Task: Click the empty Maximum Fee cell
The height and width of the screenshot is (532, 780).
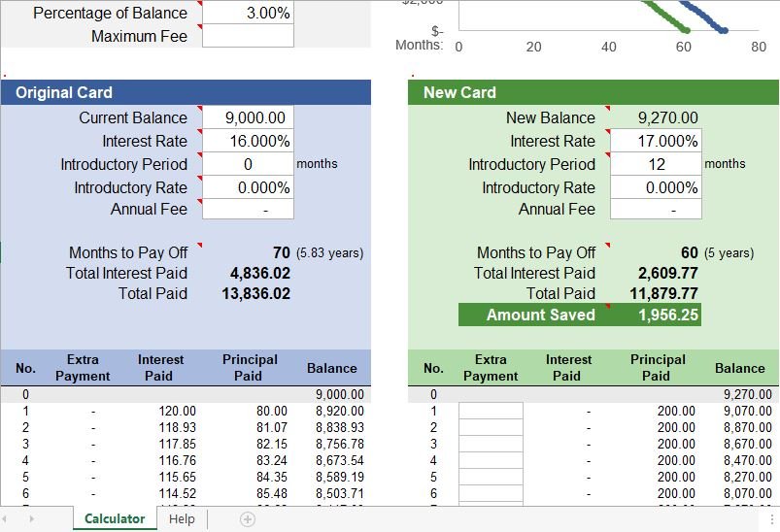Action: pos(248,36)
